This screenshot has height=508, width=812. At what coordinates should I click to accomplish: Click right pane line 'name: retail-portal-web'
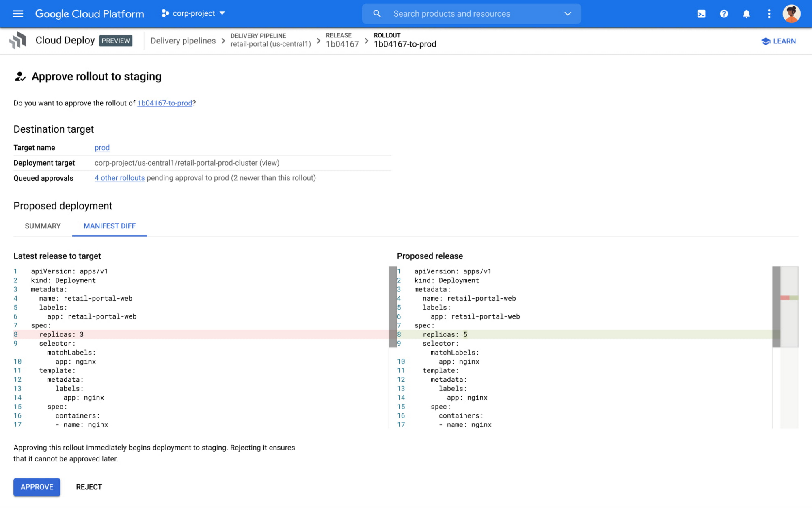pyautogui.click(x=469, y=298)
